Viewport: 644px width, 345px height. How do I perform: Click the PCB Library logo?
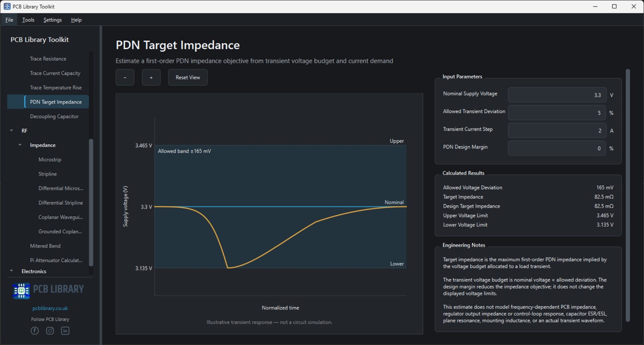tap(48, 290)
